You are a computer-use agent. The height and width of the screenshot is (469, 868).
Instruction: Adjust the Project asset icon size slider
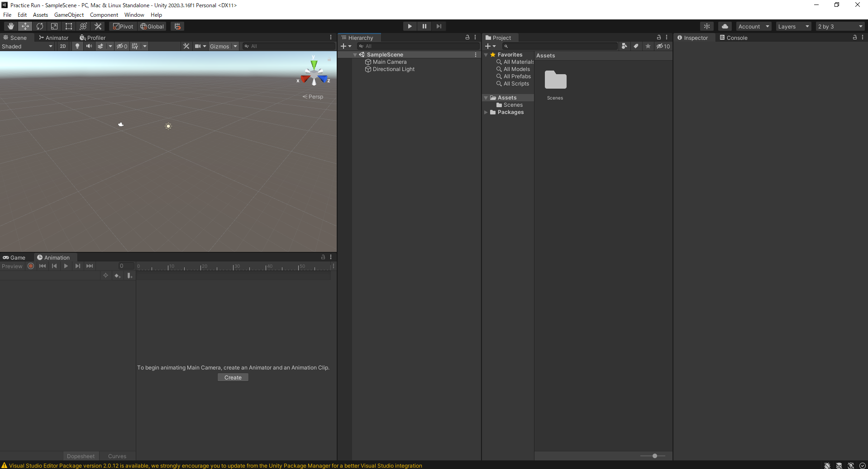(654, 456)
